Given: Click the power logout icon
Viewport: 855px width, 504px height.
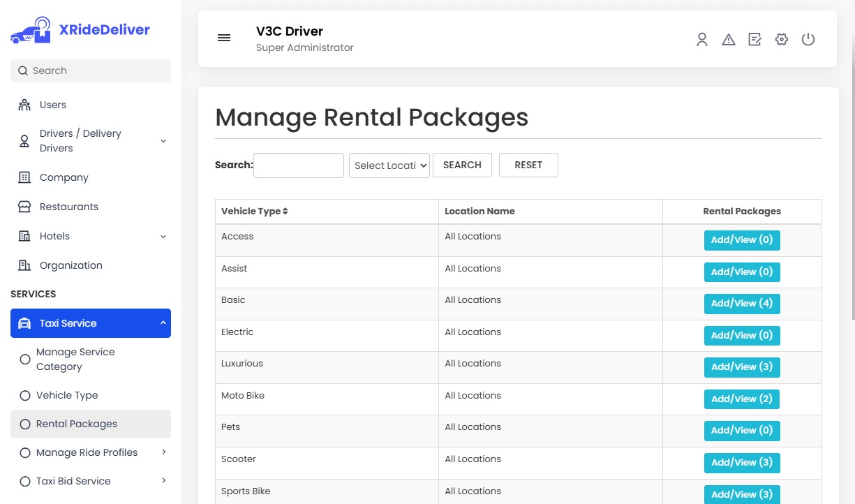Looking at the screenshot, I should pos(808,40).
